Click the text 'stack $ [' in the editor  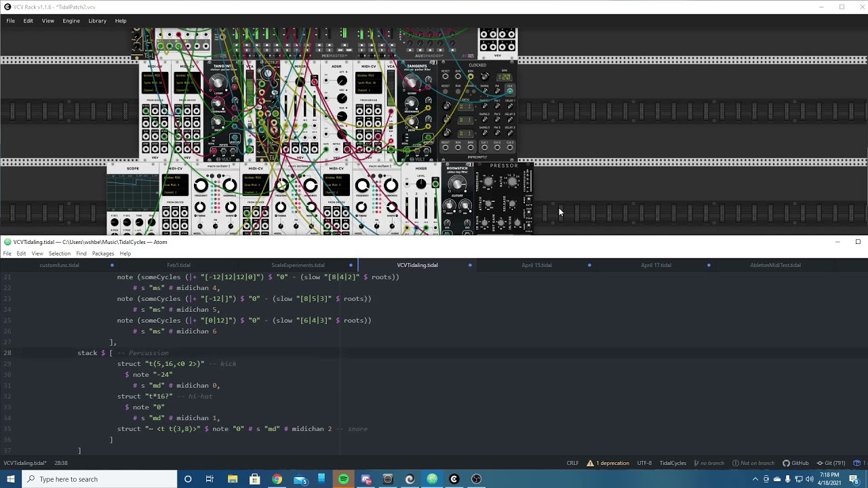95,353
